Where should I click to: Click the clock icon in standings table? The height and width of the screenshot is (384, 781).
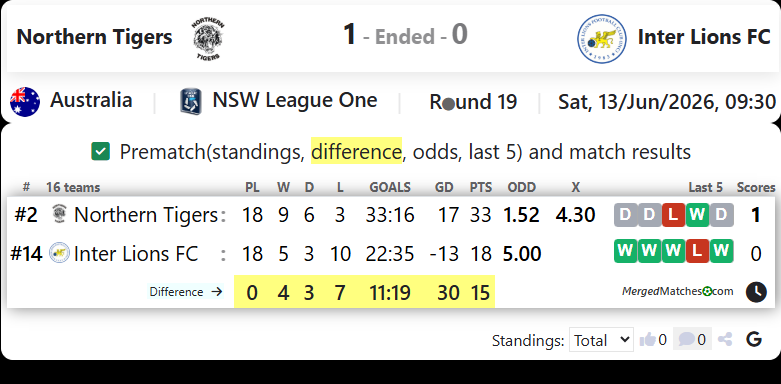point(756,292)
